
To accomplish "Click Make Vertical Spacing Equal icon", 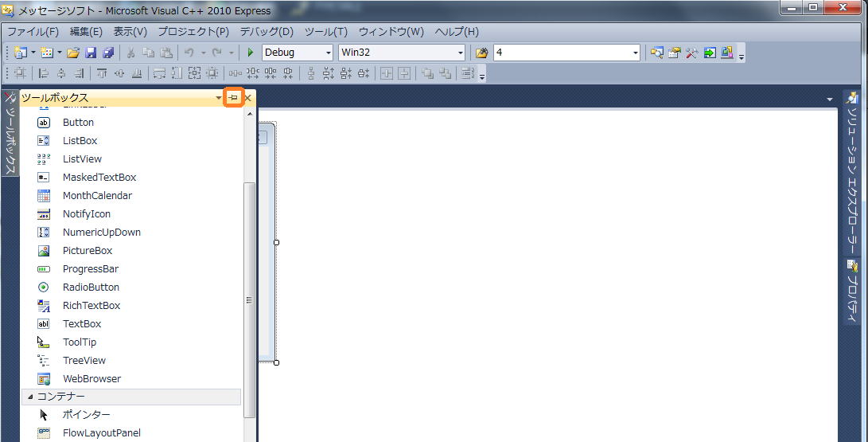I will coord(310,73).
